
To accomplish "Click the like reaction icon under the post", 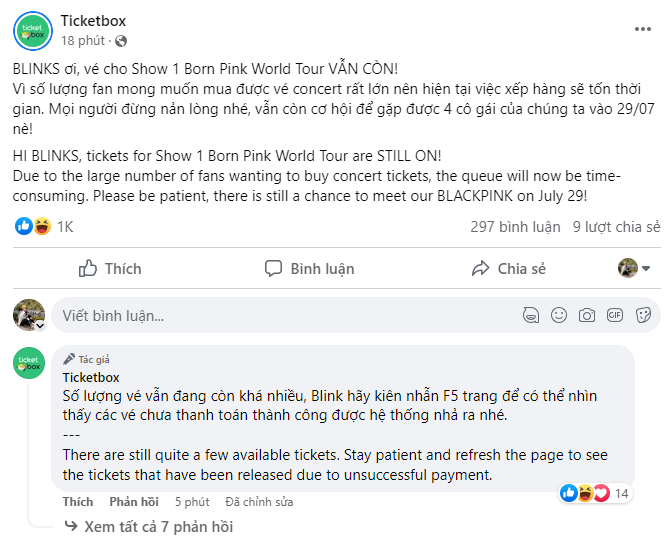I will click(x=23, y=227).
